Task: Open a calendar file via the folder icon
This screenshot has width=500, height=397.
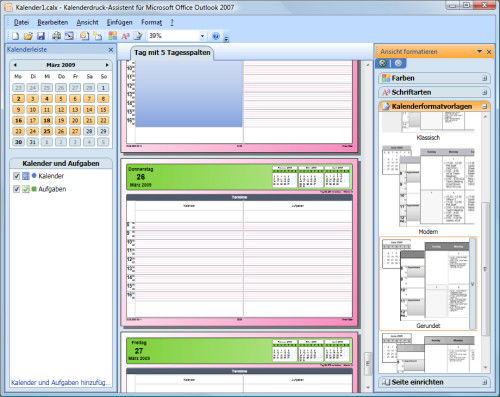Action: click(x=28, y=36)
